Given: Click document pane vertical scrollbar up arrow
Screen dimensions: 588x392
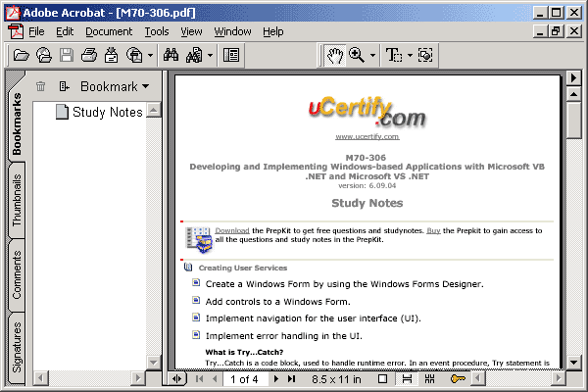Looking at the screenshot, I should pyautogui.click(x=573, y=94).
